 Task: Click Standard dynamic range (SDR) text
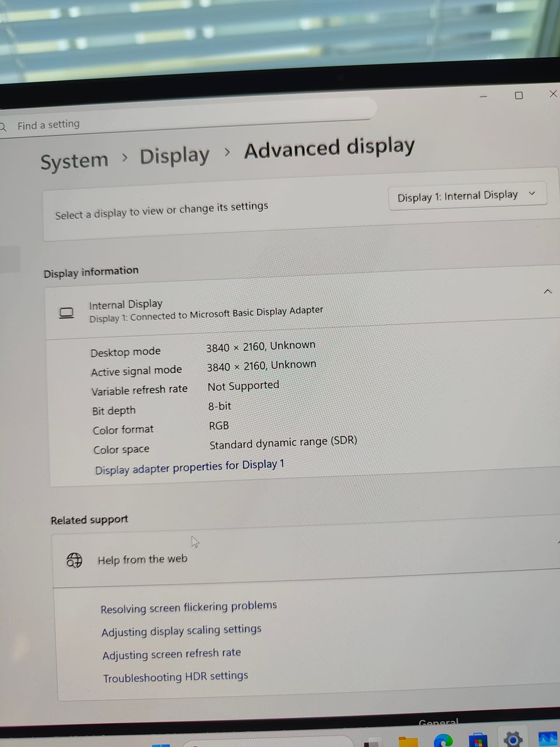[283, 442]
